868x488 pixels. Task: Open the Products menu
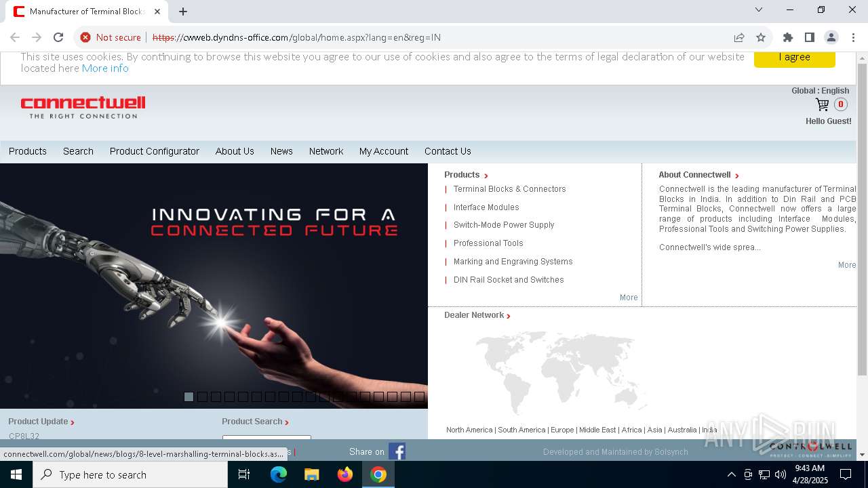28,151
